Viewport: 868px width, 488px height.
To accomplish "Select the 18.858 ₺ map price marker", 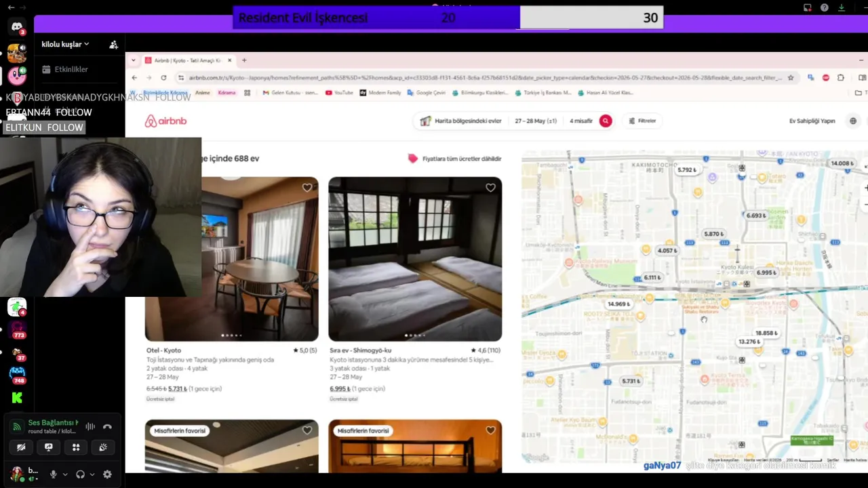I will tap(766, 333).
